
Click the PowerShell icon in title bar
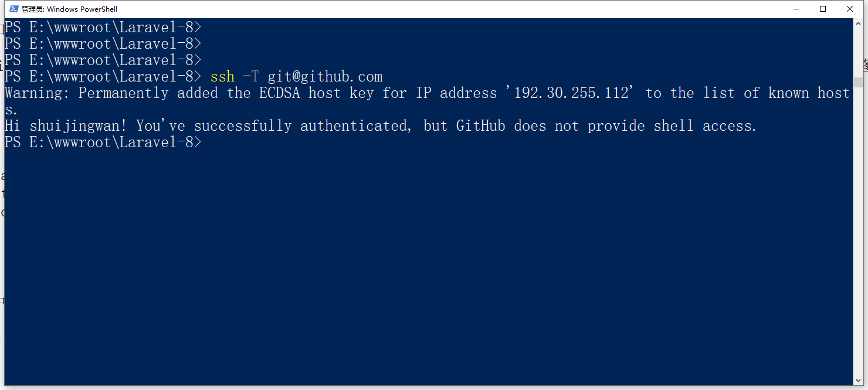pos(13,9)
